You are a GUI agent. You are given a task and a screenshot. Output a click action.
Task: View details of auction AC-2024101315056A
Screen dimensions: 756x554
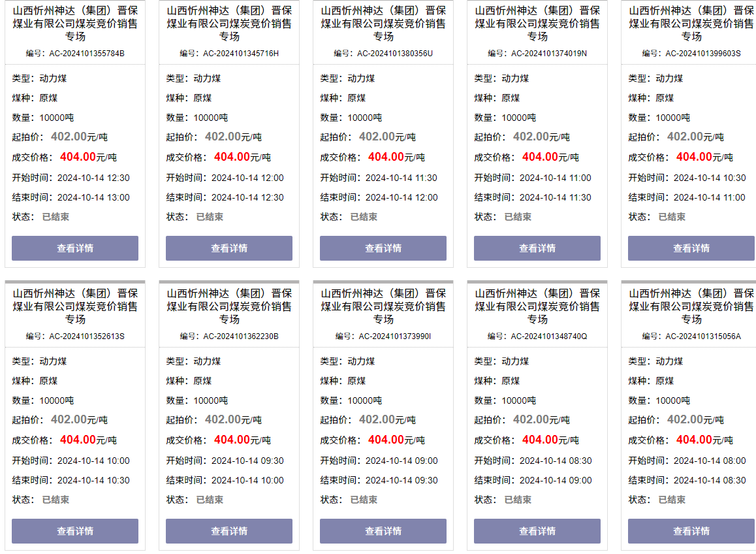[x=691, y=531]
